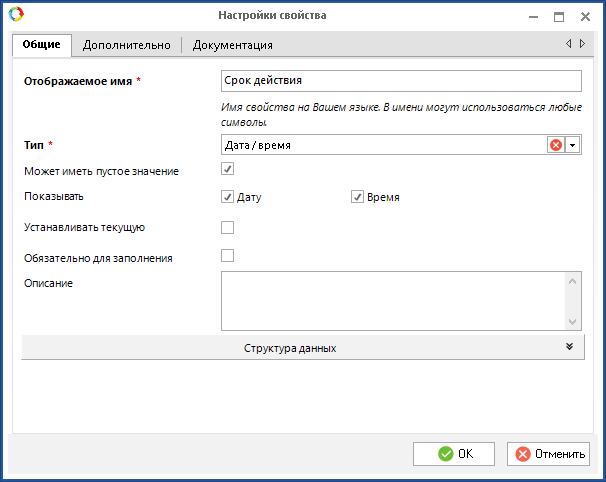Toggle the "Время" checkbox
Image resolution: width=606 pixels, height=482 pixels.
coord(357,197)
